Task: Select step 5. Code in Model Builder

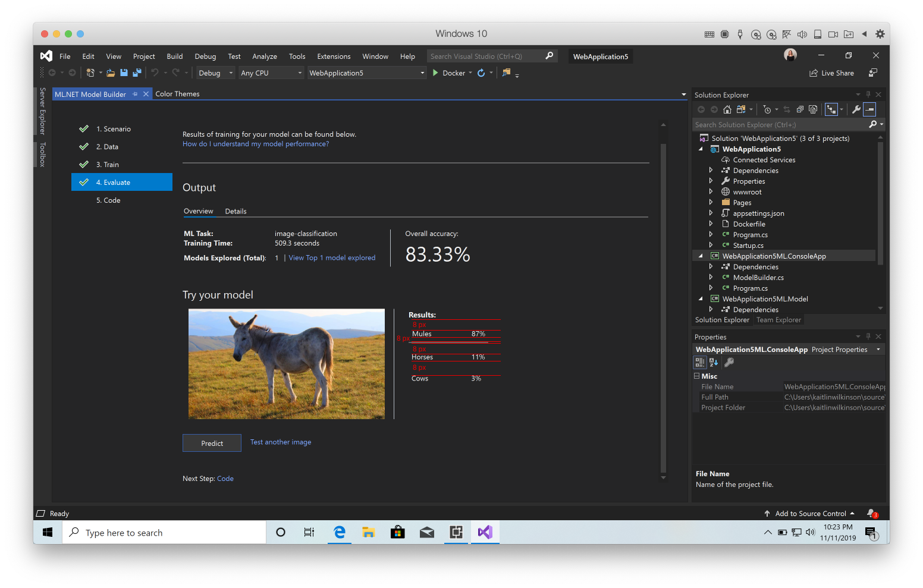Action: point(109,200)
